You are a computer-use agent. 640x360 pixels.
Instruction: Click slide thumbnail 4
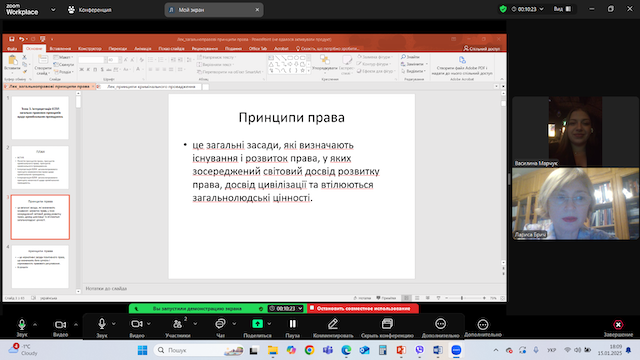point(40,267)
